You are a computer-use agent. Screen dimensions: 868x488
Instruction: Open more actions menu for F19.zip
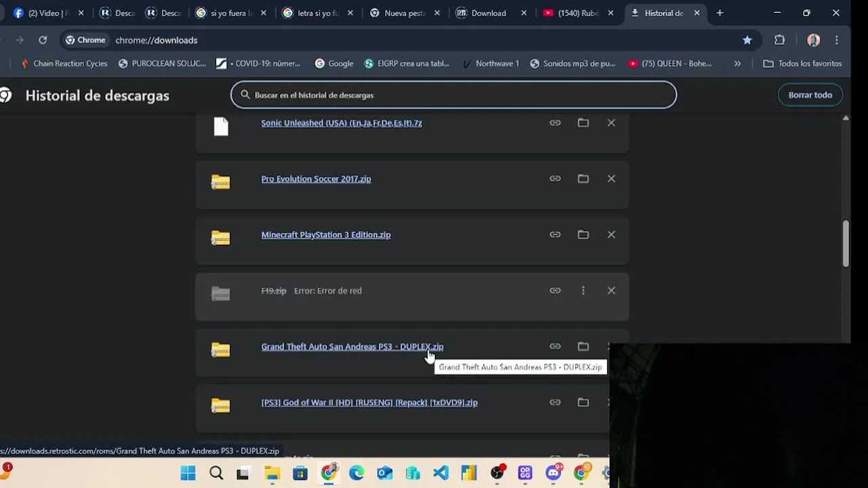click(x=583, y=291)
